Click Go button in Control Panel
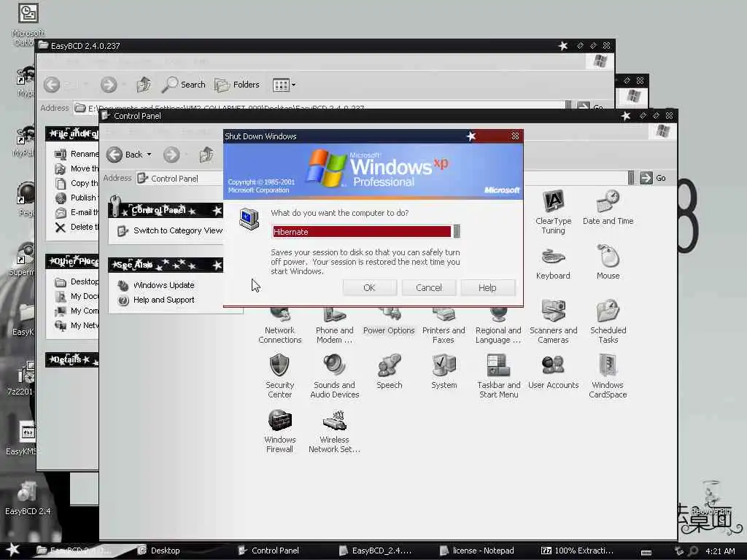 click(653, 178)
